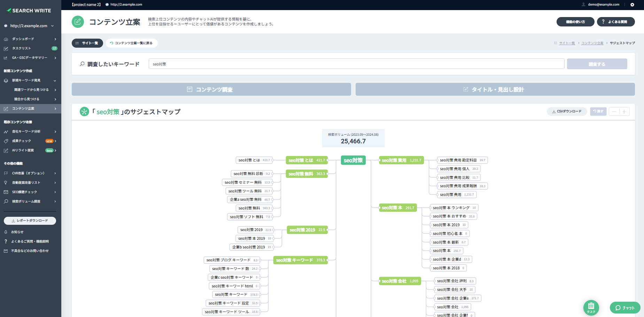Click the green content planning header icon

tap(78, 22)
